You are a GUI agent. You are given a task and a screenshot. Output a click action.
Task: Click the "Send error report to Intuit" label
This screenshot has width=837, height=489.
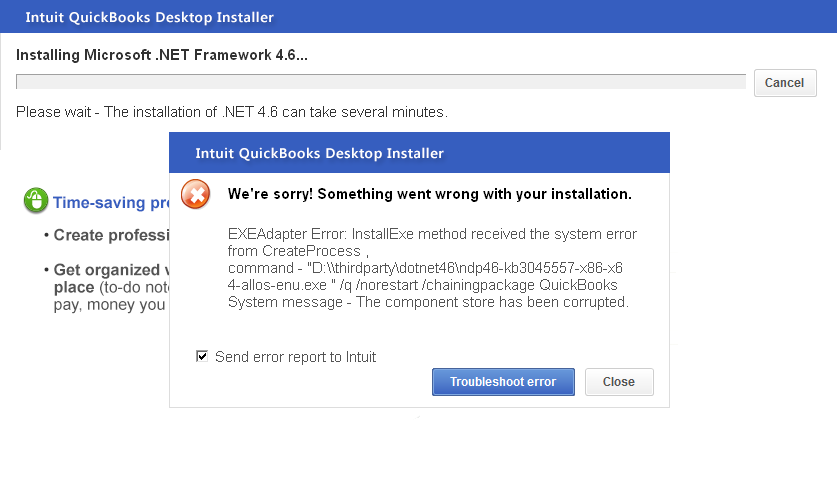[295, 357]
